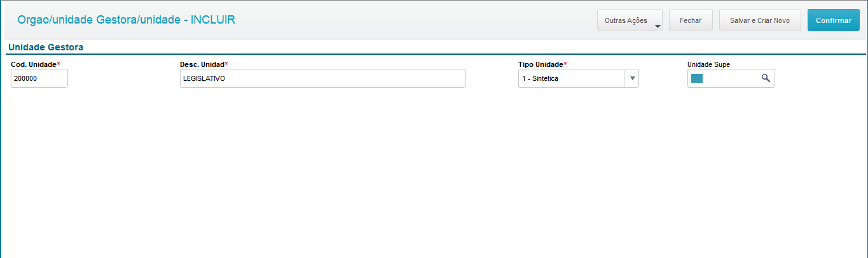
Task: Click the empty part of the Unidade Supe field
Action: (x=731, y=78)
